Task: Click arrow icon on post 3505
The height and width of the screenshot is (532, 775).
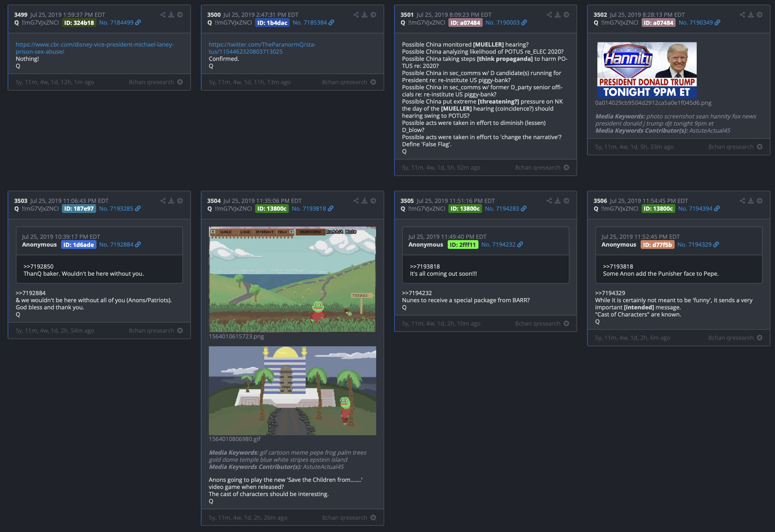Action: 566,201
